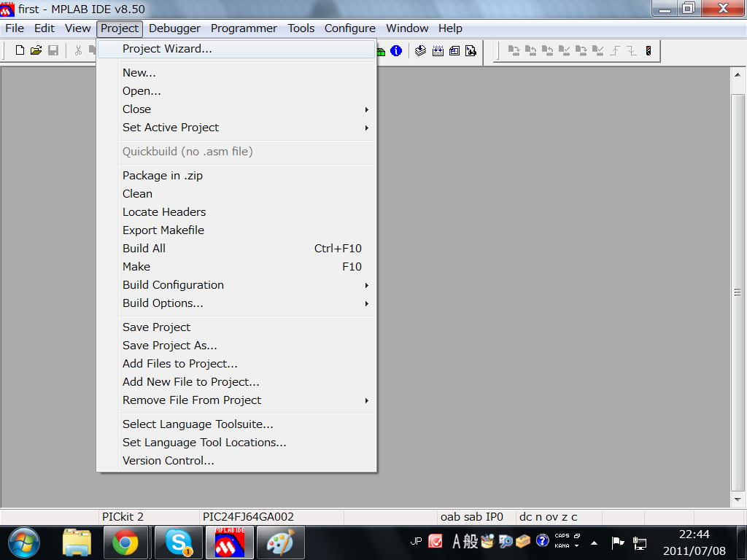This screenshot has width=747, height=560.
Task: Expand the Close submenu arrow
Action: click(366, 109)
